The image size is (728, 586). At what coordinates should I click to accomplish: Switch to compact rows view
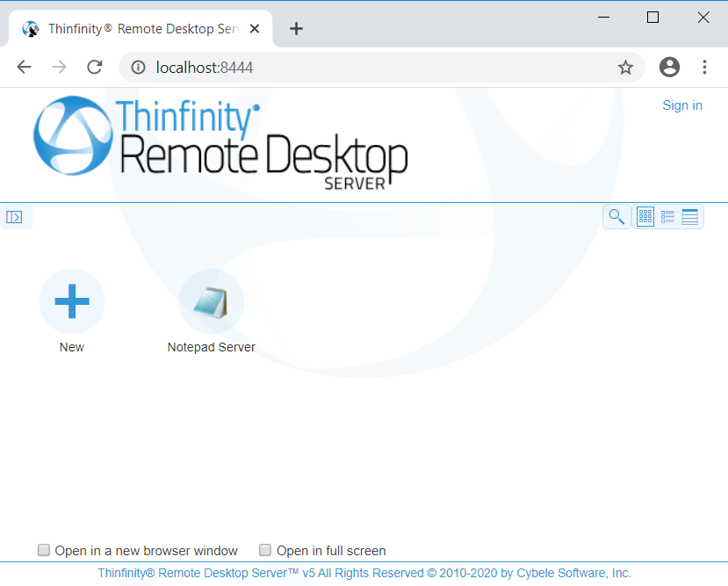(x=690, y=217)
